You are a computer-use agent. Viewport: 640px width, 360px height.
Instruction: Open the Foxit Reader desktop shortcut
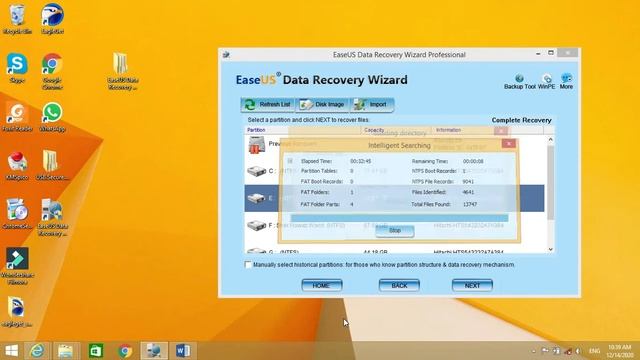click(x=17, y=118)
